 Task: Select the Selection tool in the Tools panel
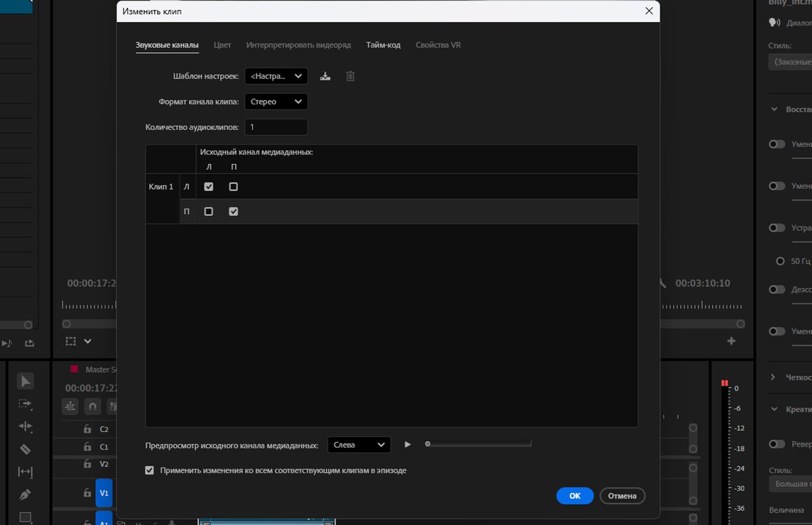[x=25, y=381]
